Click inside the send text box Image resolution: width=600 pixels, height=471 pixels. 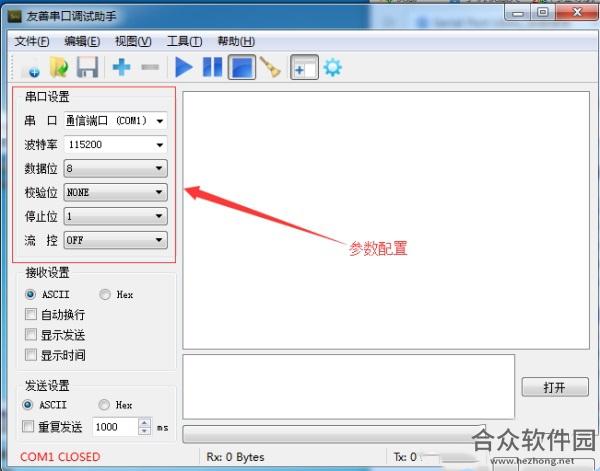coord(349,386)
